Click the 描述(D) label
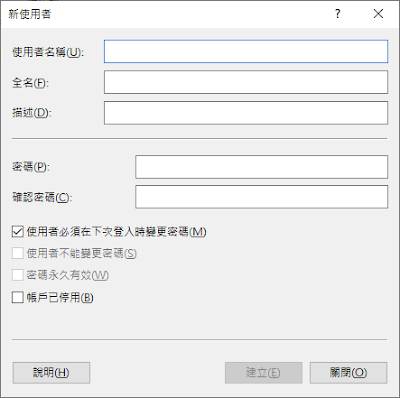Viewport: 400px width, 398px height. [32, 113]
